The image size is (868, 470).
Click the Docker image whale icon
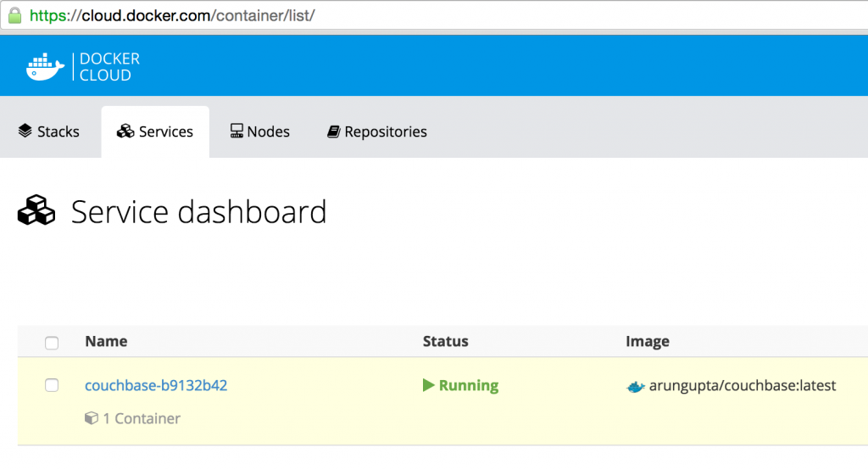(636, 386)
